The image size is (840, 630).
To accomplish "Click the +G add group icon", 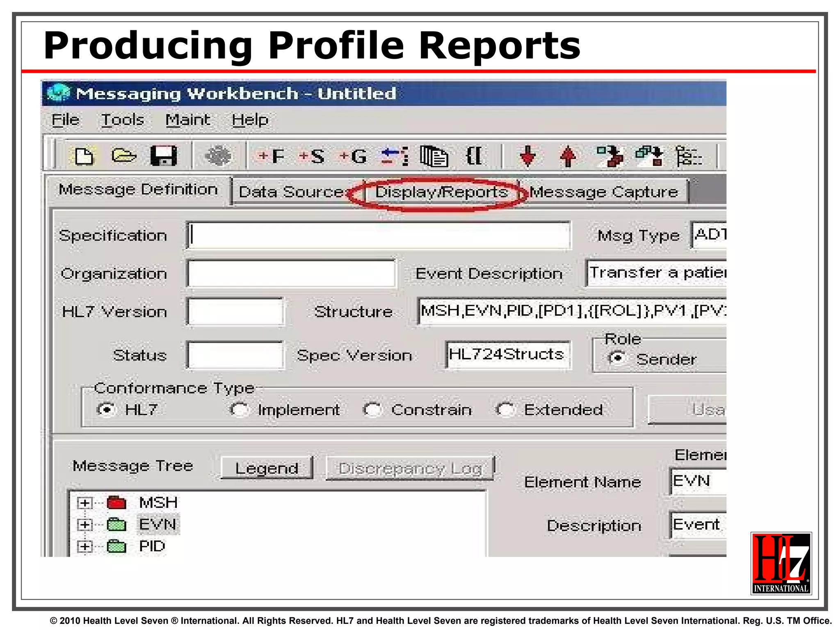I will [x=353, y=156].
